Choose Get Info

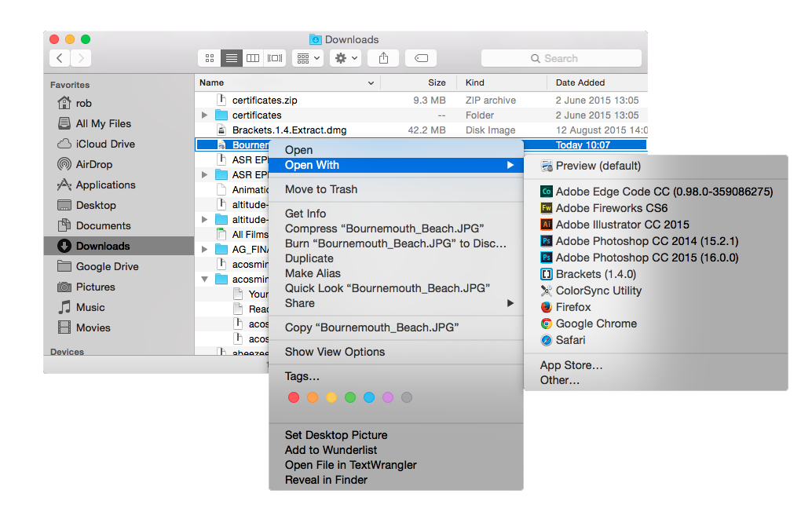(x=396, y=214)
